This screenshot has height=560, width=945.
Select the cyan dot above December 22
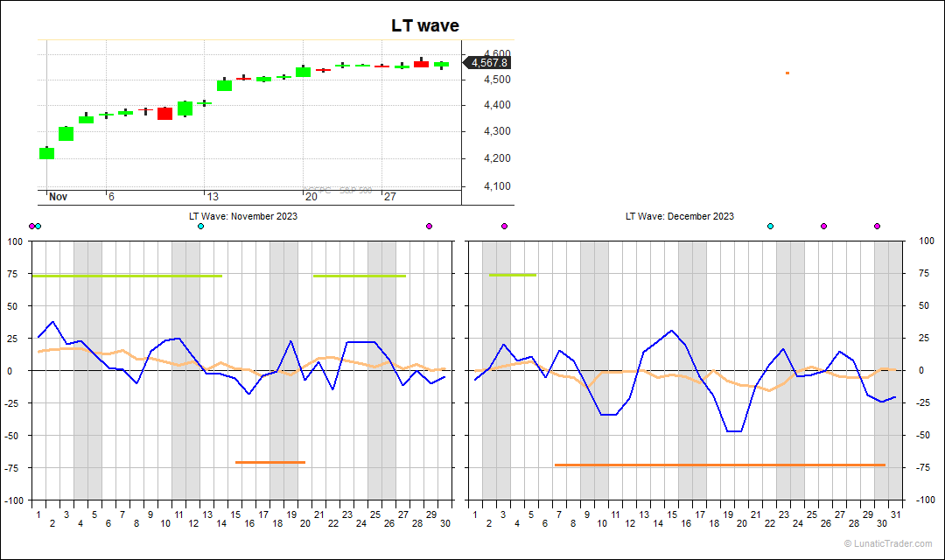[770, 227]
